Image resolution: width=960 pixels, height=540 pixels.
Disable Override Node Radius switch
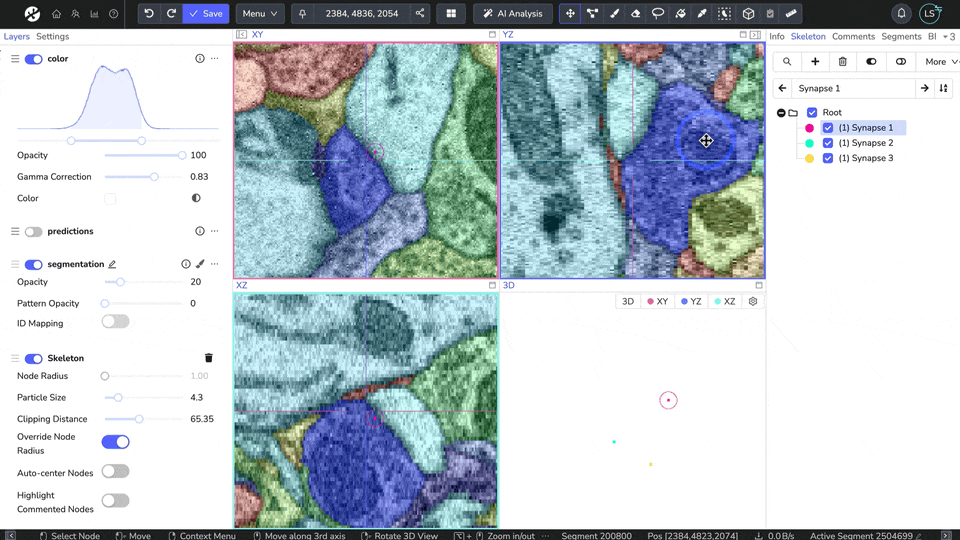tap(115, 442)
